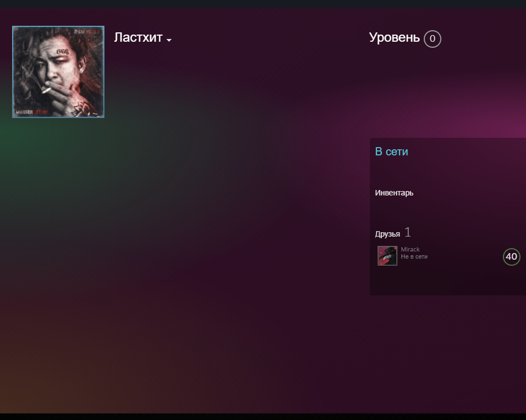
Task: Open Mirack's friend profile name
Action: 410,249
